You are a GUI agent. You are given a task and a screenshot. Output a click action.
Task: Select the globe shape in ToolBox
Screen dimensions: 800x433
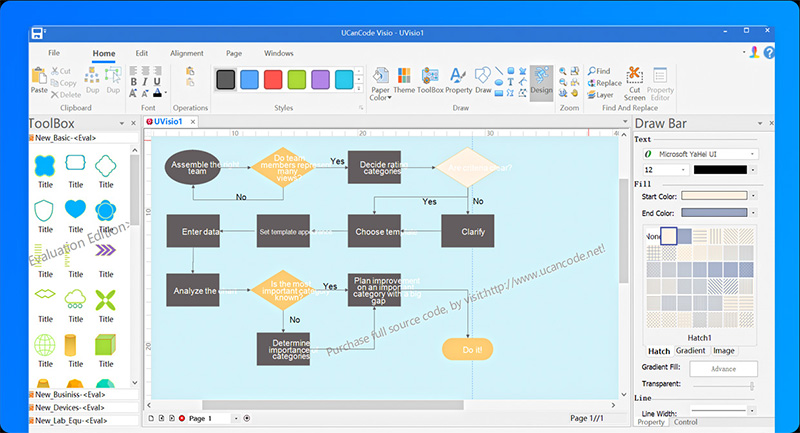(x=44, y=345)
